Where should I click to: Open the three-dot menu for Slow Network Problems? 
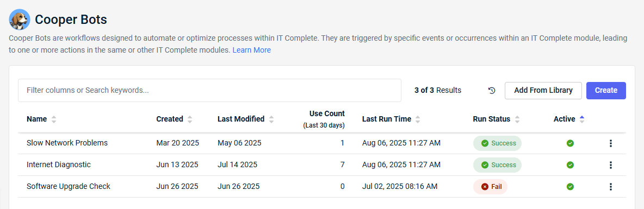pos(610,143)
